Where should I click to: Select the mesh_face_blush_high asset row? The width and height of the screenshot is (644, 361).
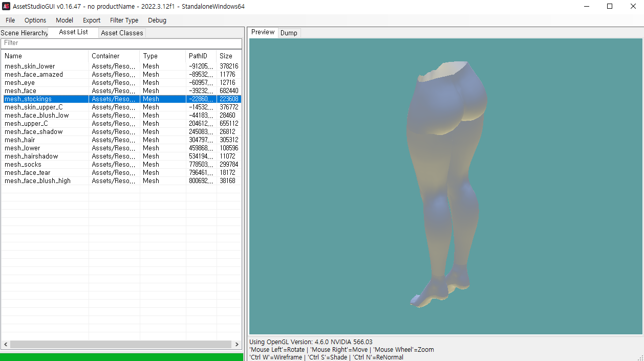(x=121, y=181)
